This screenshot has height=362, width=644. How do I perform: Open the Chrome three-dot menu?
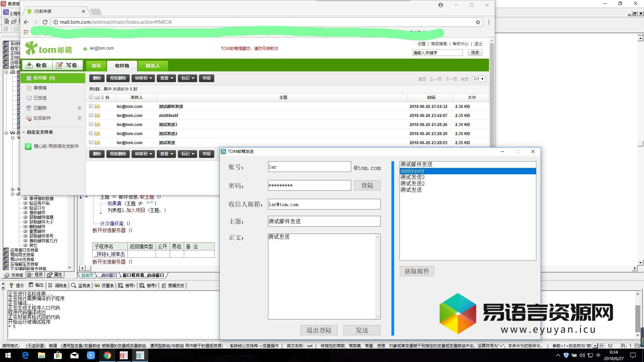click(x=489, y=22)
